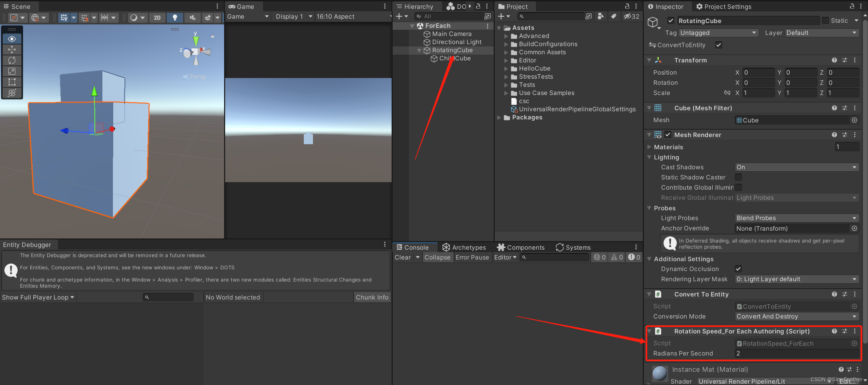The width and height of the screenshot is (868, 385).
Task: Toggle 2D view mode in Scene
Action: pos(157,17)
